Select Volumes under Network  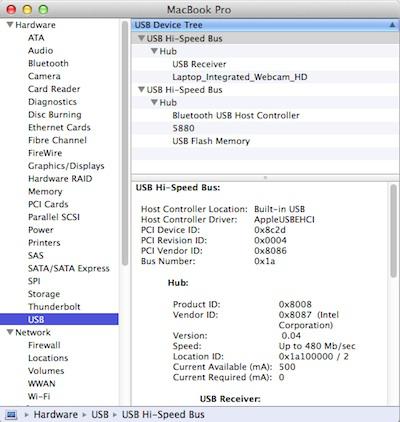pyautogui.click(x=46, y=371)
